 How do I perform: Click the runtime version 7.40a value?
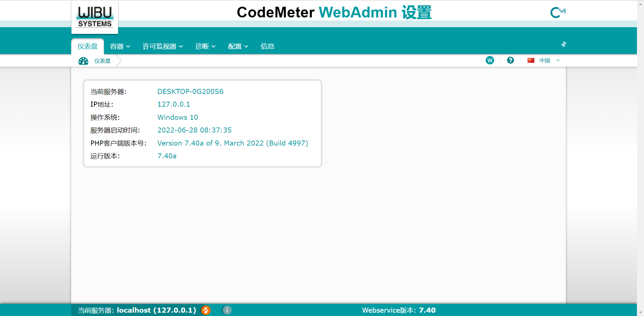coord(167,156)
